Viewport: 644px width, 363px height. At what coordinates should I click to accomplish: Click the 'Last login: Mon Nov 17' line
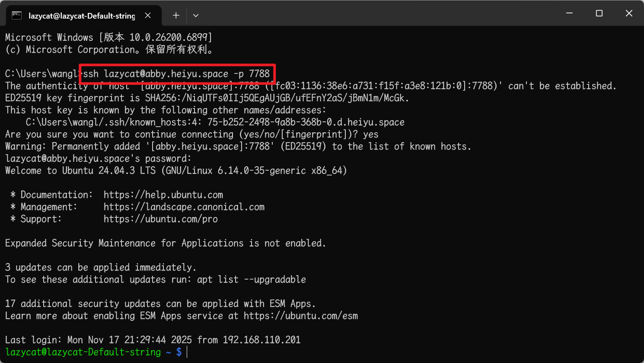[x=153, y=340]
